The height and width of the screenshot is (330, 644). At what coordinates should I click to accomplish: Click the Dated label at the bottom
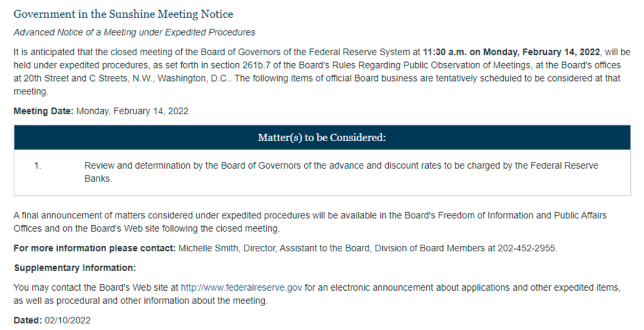pyautogui.click(x=27, y=320)
